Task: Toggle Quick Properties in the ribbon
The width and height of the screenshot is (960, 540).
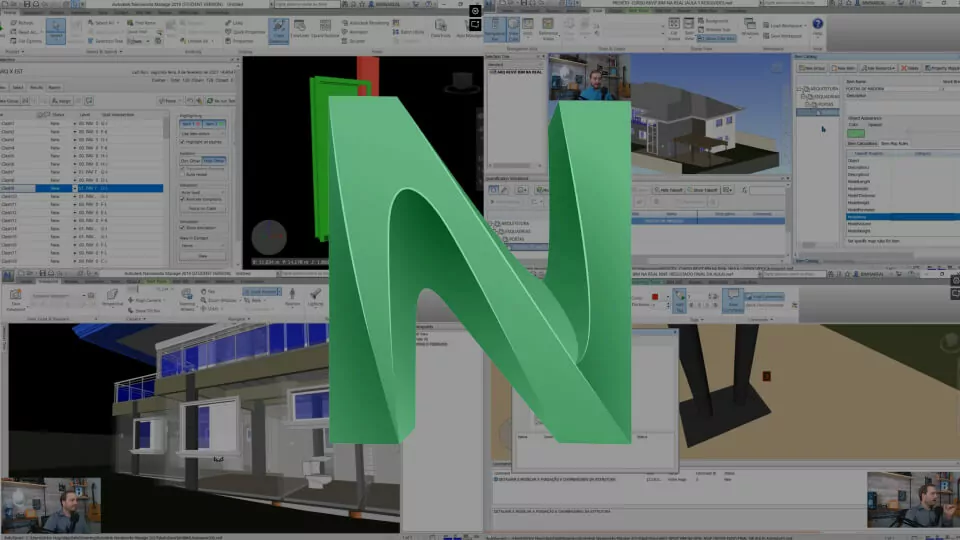Action: click(x=245, y=32)
